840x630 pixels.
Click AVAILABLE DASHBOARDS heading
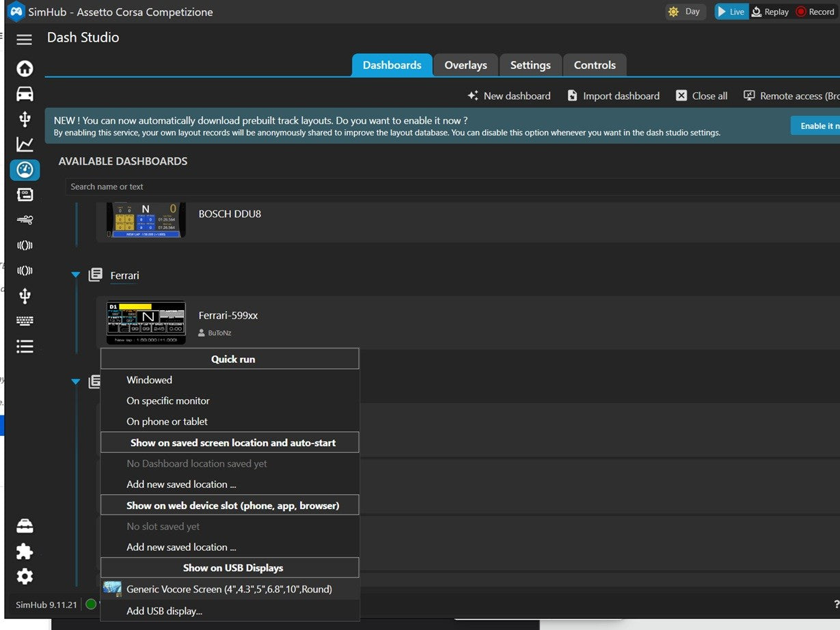click(x=123, y=161)
